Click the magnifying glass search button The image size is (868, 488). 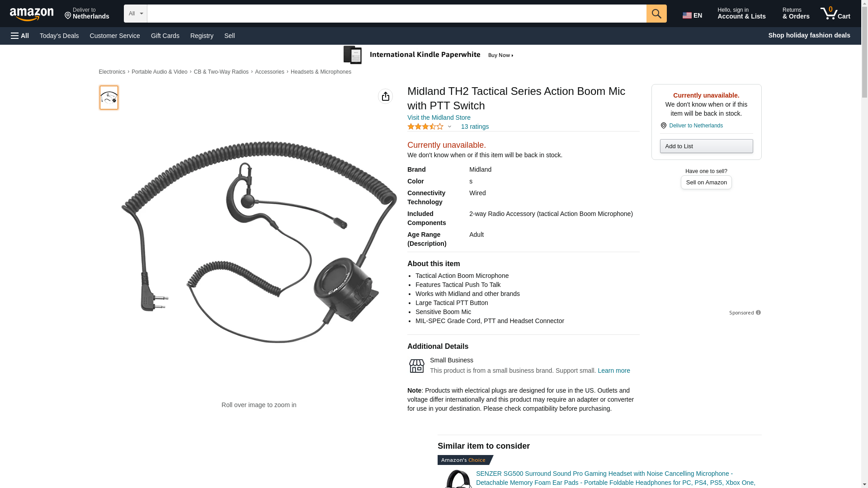point(656,14)
